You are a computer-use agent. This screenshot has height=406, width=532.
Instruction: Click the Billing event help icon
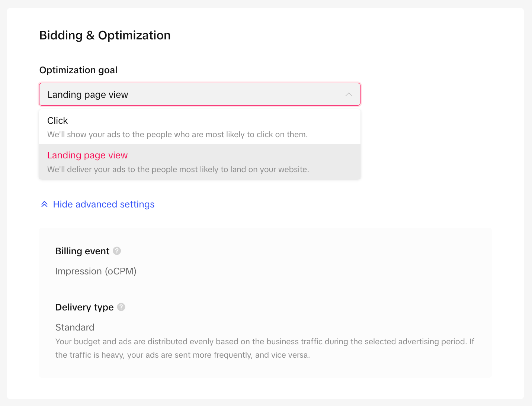[x=117, y=251]
